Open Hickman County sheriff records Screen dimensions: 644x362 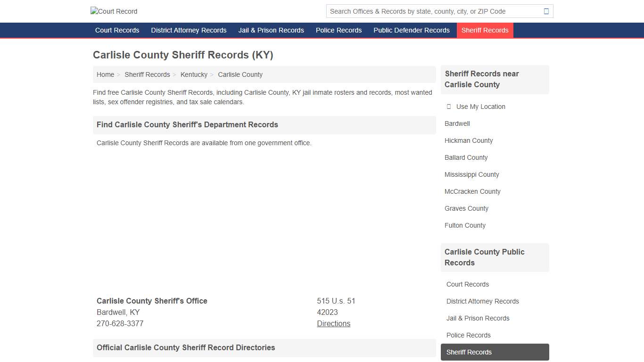point(468,140)
